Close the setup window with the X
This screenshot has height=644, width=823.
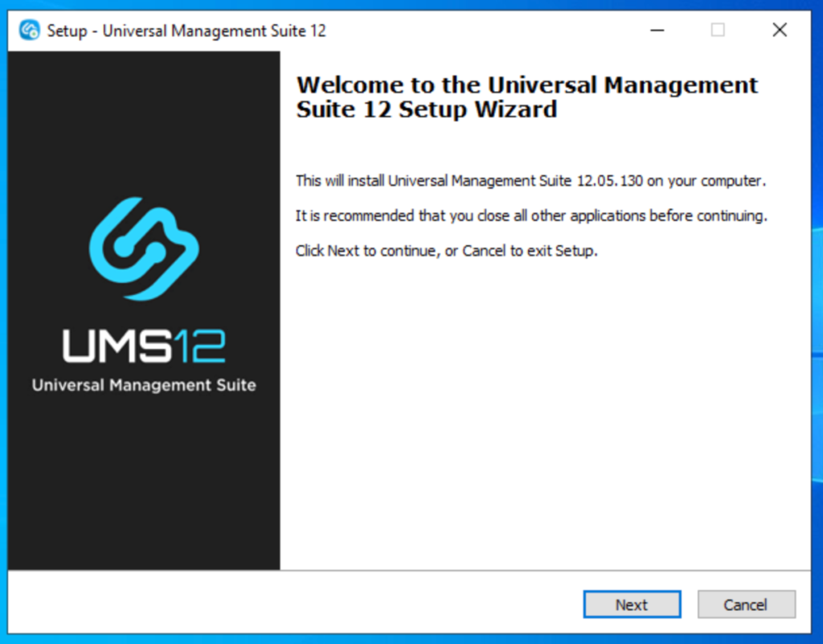780,30
